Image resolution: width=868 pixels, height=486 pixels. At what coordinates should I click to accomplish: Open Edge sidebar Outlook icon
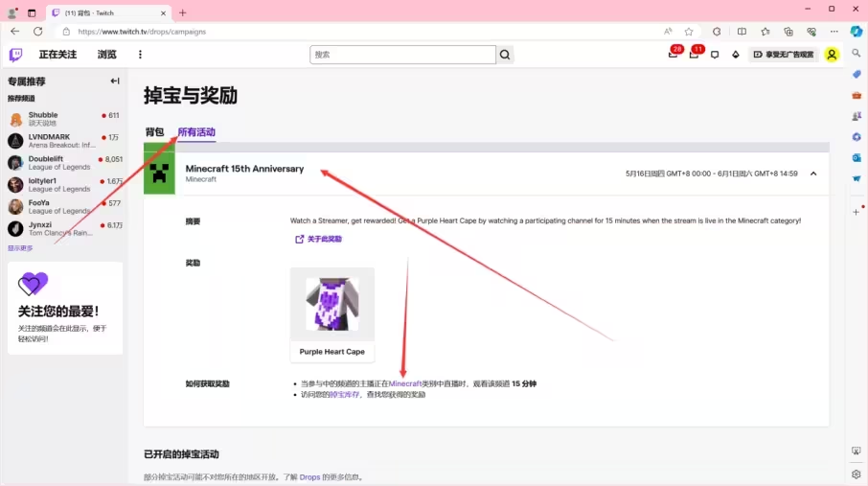click(x=857, y=158)
